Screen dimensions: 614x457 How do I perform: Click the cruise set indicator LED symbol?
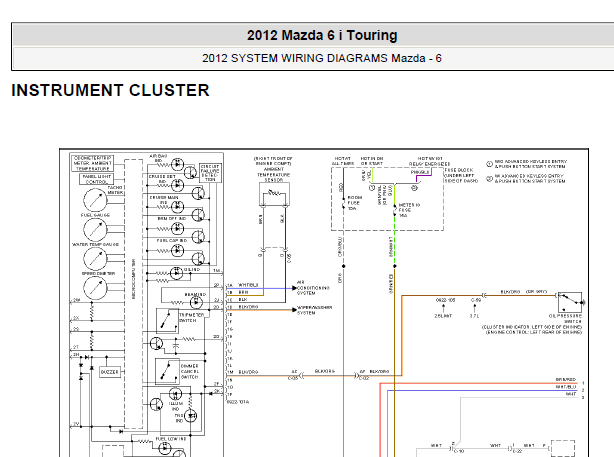click(x=178, y=184)
